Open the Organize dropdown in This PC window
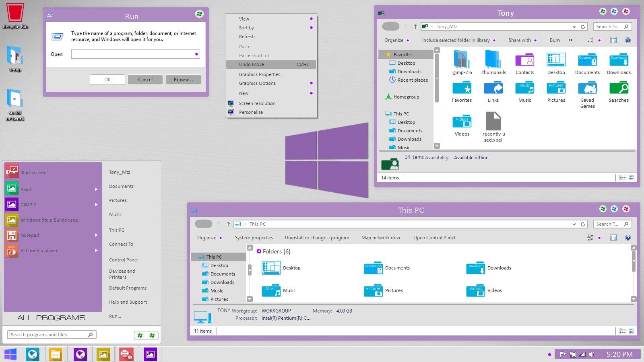Screen dimensions: 644x362 pos(210,238)
